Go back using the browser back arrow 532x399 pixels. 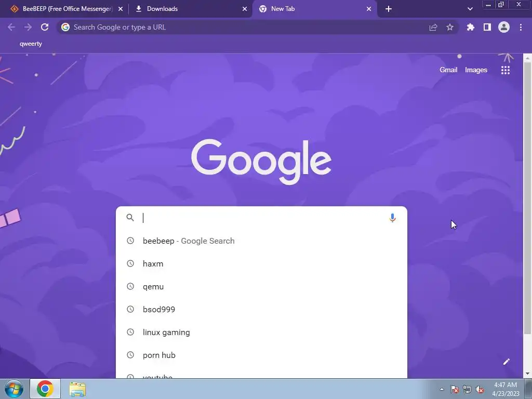coord(11,27)
